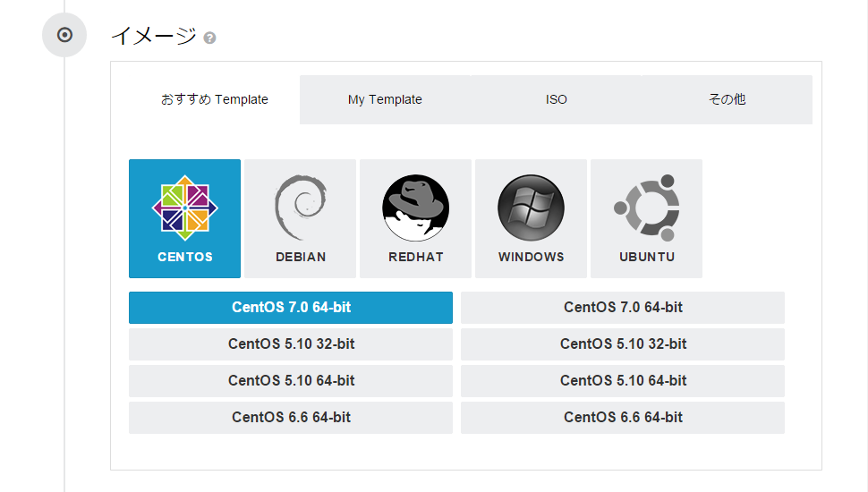Choose CentOS 7.0 64-bit in the left column
The image size is (868, 492).
click(291, 308)
